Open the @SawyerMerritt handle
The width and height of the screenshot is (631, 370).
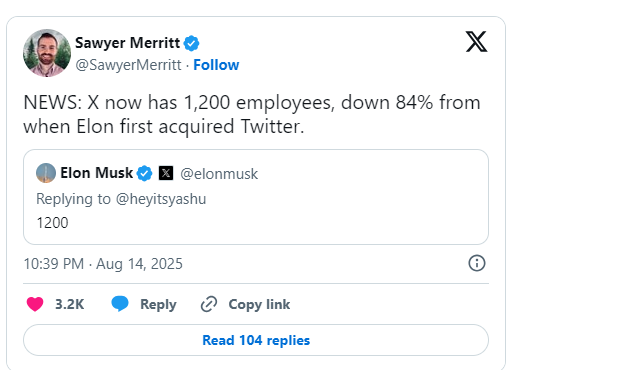click(x=128, y=65)
